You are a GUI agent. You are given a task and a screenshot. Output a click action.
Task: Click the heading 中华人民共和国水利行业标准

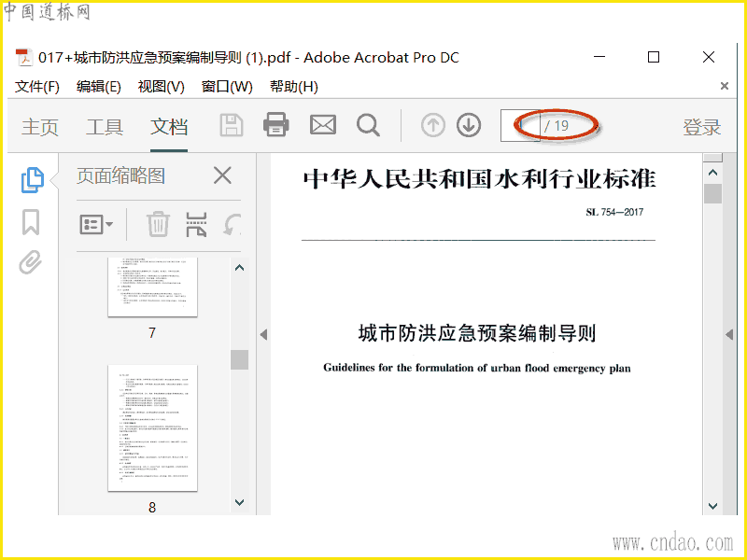pos(480,179)
